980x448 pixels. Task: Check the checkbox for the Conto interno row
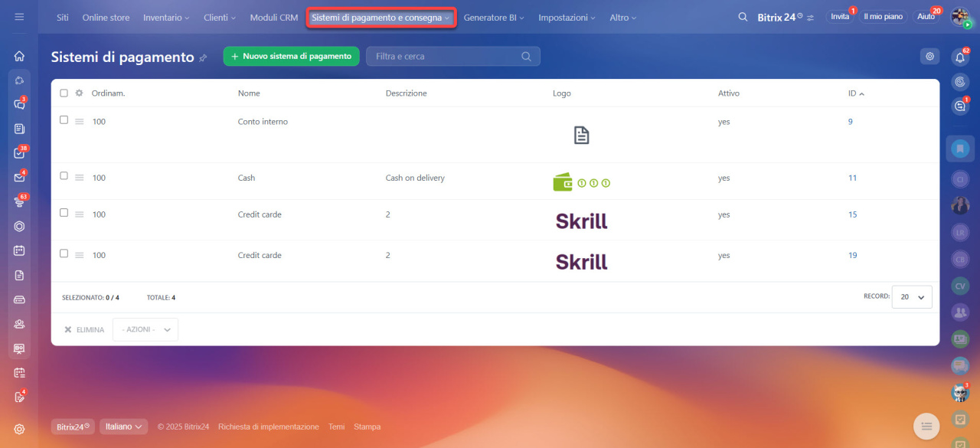64,120
